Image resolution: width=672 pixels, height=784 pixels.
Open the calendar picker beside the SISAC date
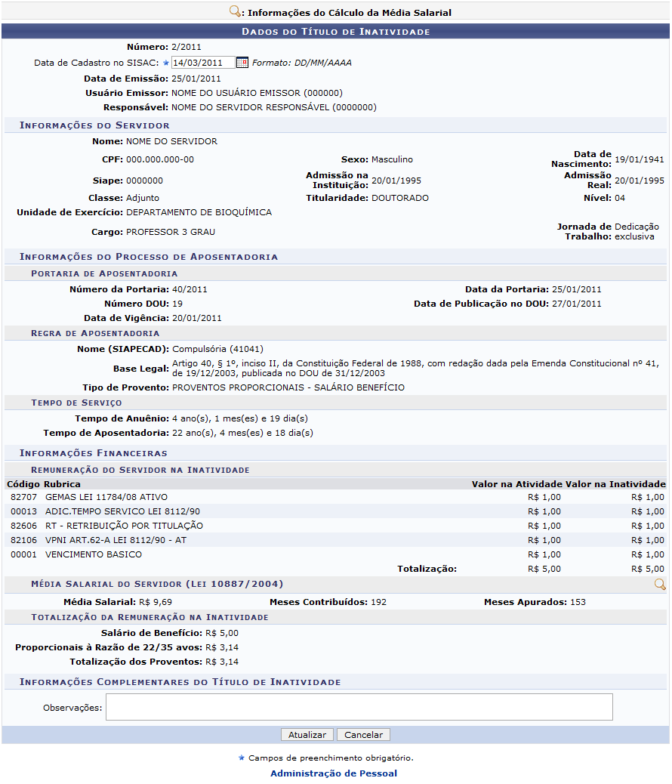coord(242,63)
